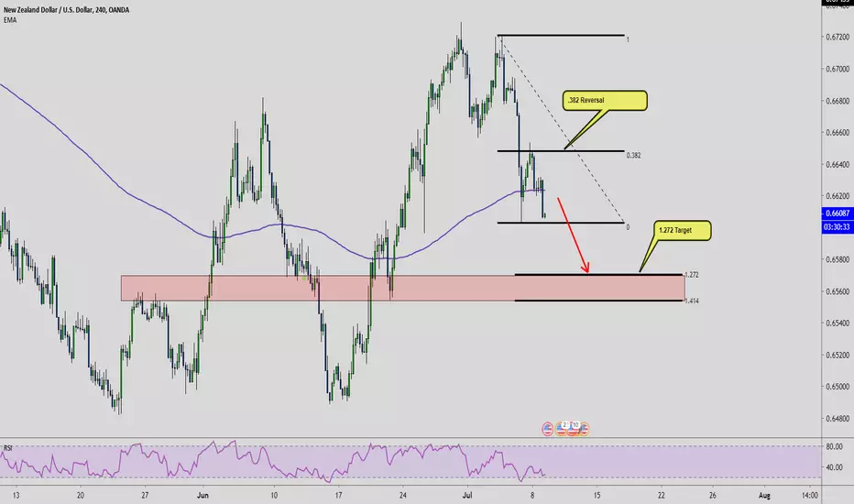Click the current price label 0.66087
The height and width of the screenshot is (504, 854).
[x=838, y=214]
